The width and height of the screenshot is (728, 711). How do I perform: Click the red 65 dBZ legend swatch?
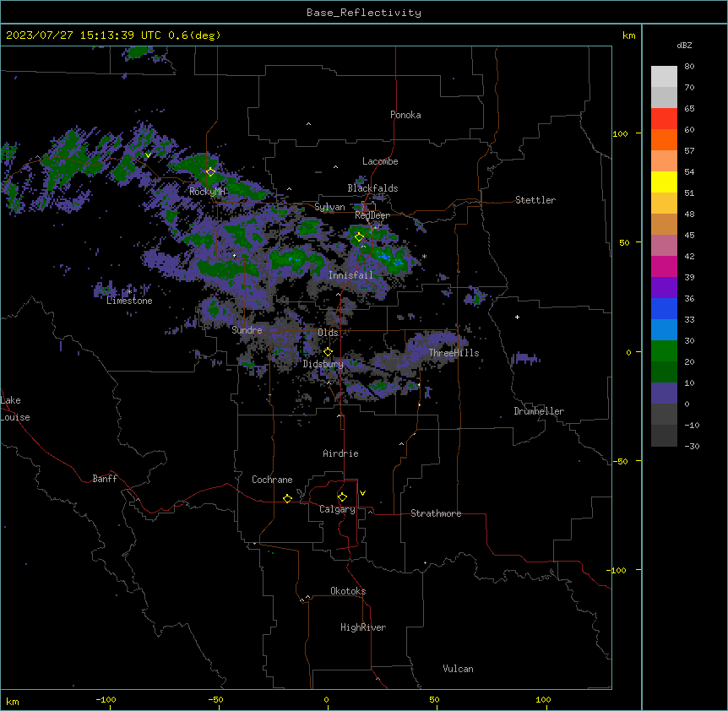(664, 118)
